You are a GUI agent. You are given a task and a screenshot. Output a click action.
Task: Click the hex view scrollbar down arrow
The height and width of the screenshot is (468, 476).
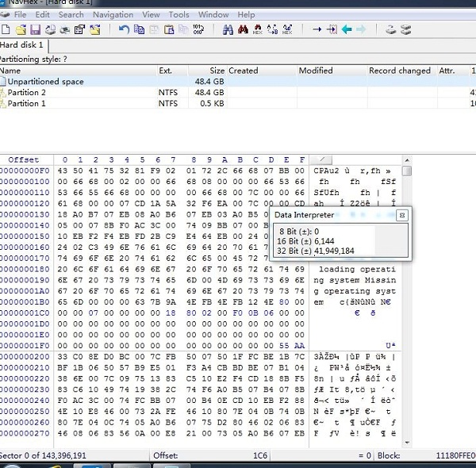(x=407, y=443)
